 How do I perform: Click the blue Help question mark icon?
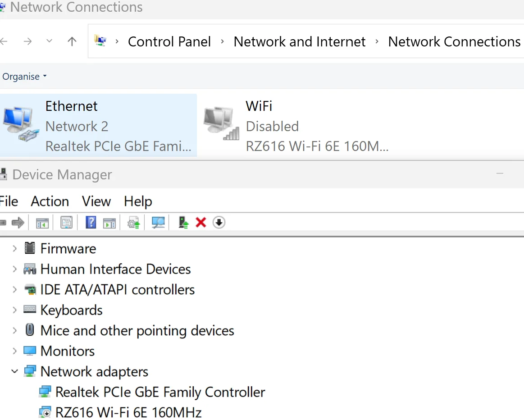(x=91, y=223)
